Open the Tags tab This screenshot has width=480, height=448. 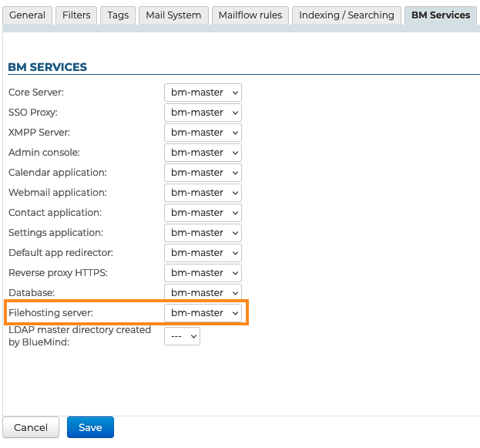[118, 15]
